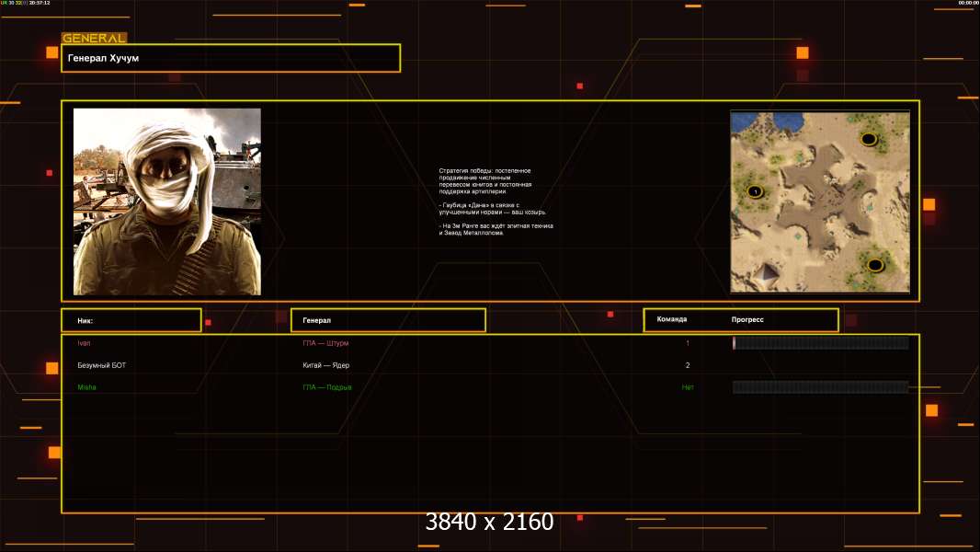Click 'ГЛА — Подрыв' general entry
Screen dimensions: 980x552
pyautogui.click(x=327, y=387)
